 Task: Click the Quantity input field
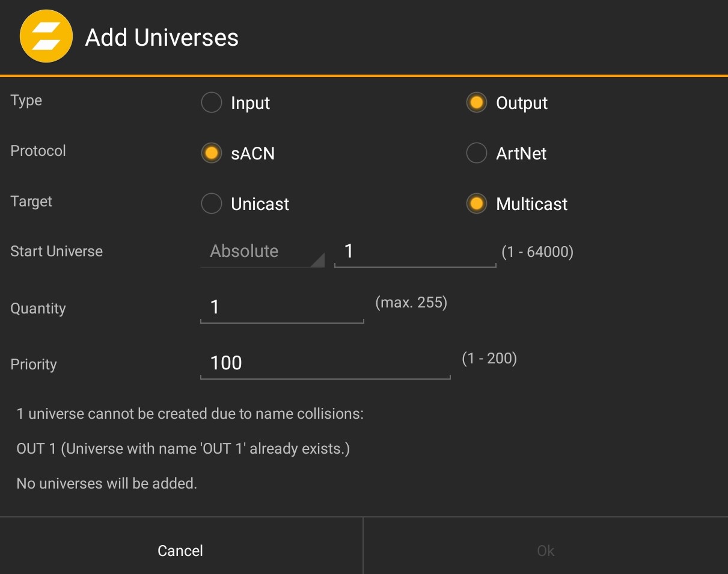281,307
